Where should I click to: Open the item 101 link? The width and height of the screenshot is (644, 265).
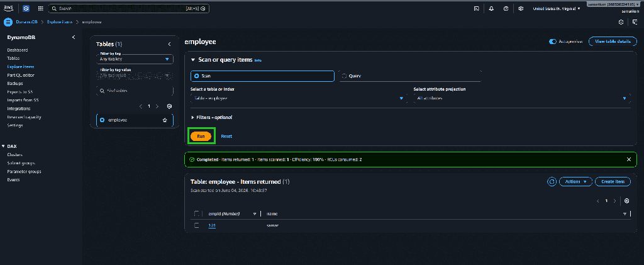click(x=212, y=225)
